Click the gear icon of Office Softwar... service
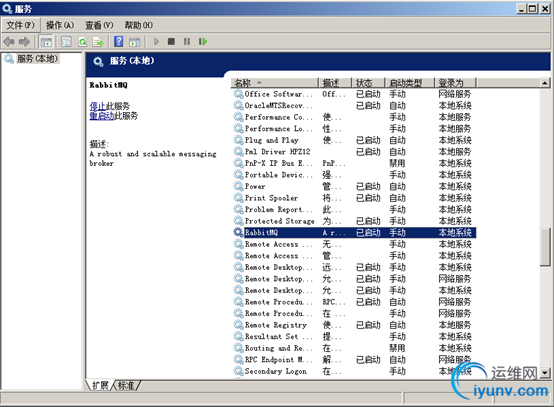Viewport: 554px width, 407px height. tap(238, 94)
